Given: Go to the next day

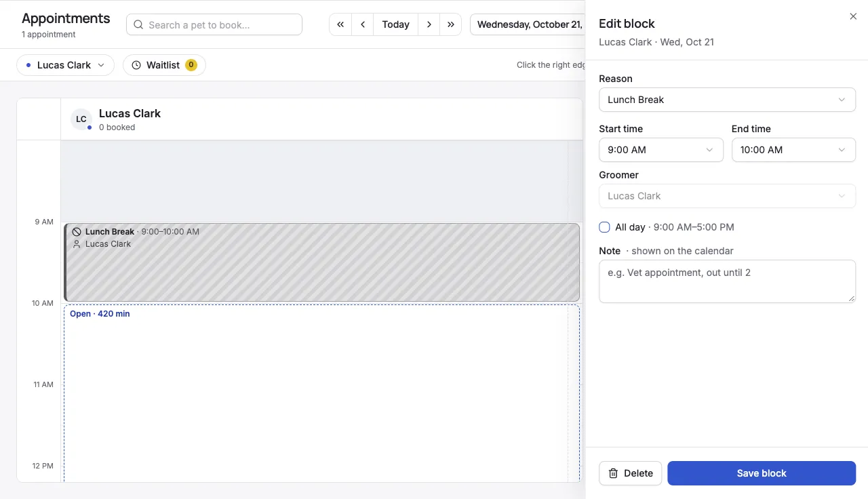Looking at the screenshot, I should 429,24.
